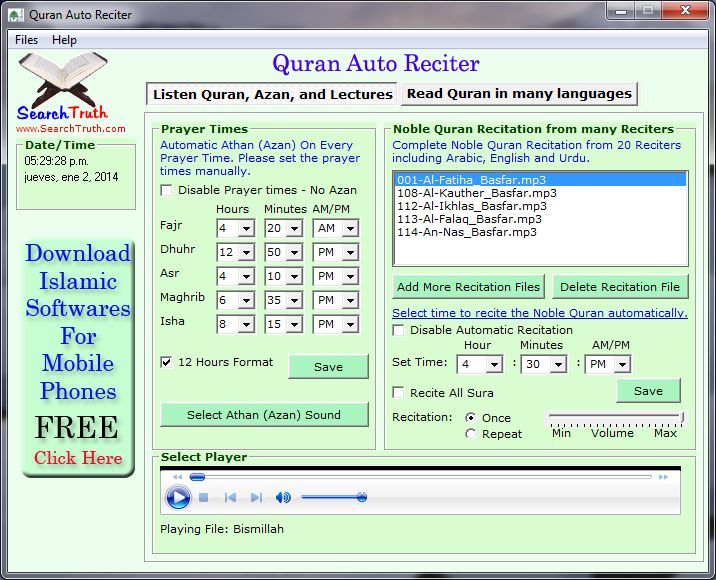
Task: Select 112-Al-Ikhlas_Basfar.mp3 in the list
Action: (540, 206)
